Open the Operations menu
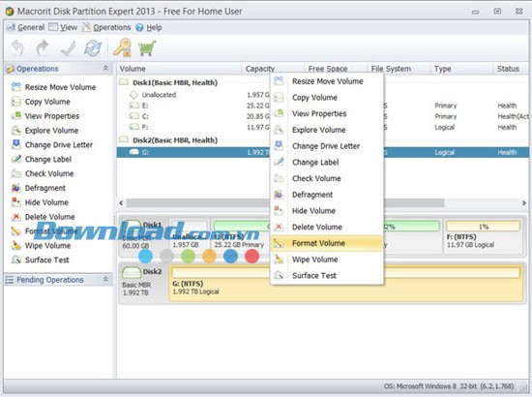 pyautogui.click(x=106, y=27)
